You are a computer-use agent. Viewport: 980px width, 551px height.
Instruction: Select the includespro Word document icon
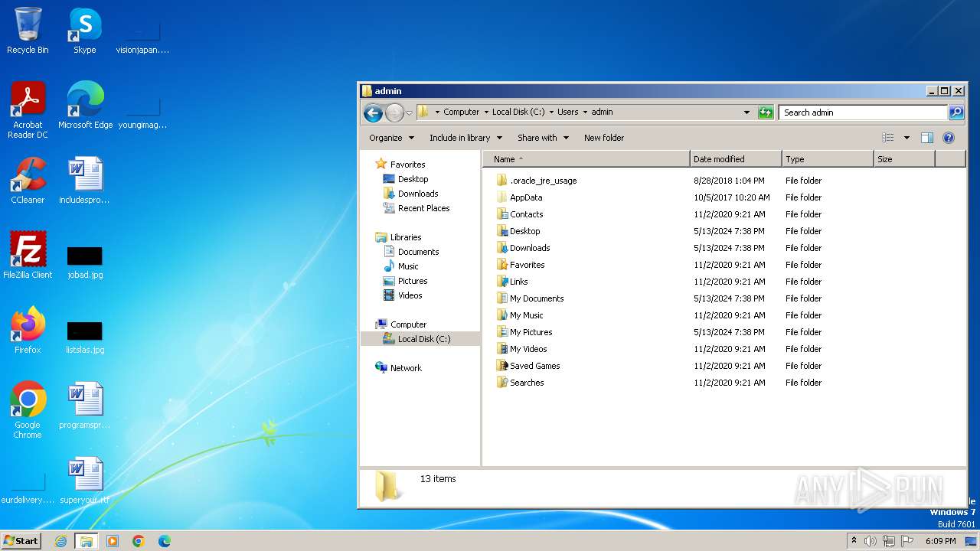point(85,180)
